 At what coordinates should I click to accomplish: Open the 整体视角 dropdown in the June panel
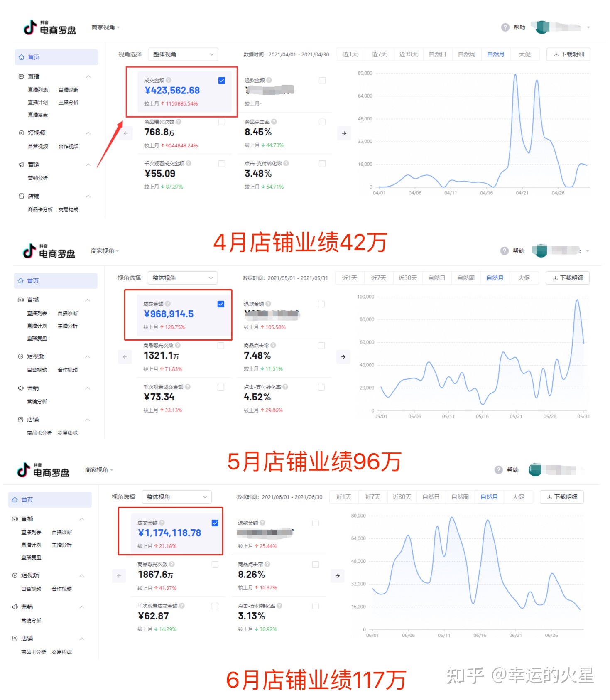point(176,497)
